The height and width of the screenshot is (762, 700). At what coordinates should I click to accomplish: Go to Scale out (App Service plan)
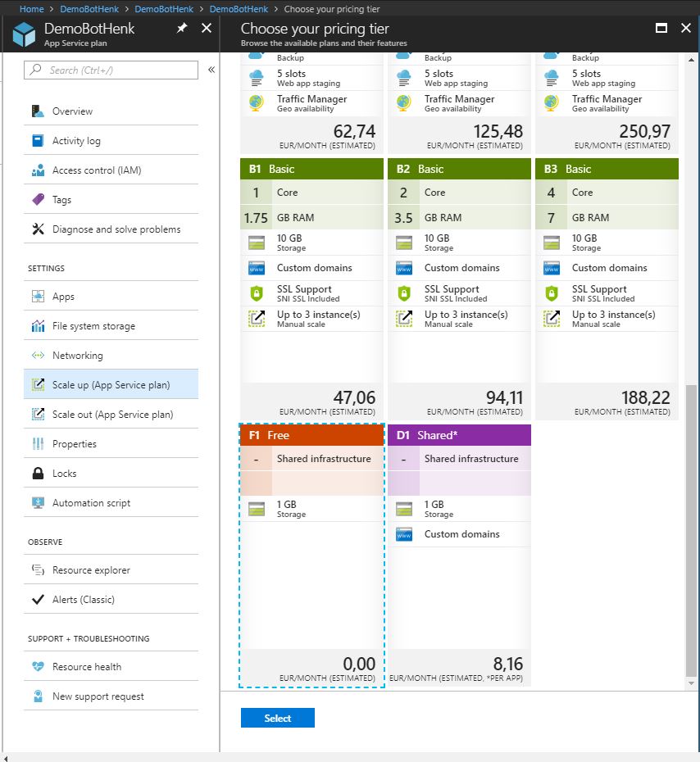[111, 414]
